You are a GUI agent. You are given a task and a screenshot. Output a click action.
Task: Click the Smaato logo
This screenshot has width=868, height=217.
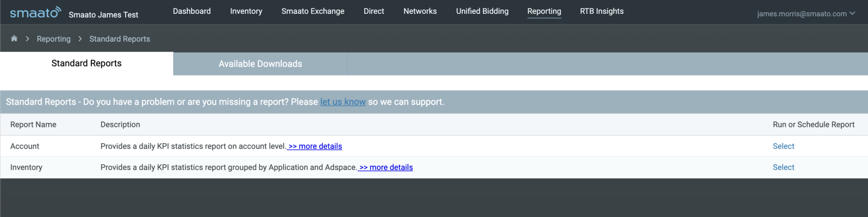coord(36,12)
